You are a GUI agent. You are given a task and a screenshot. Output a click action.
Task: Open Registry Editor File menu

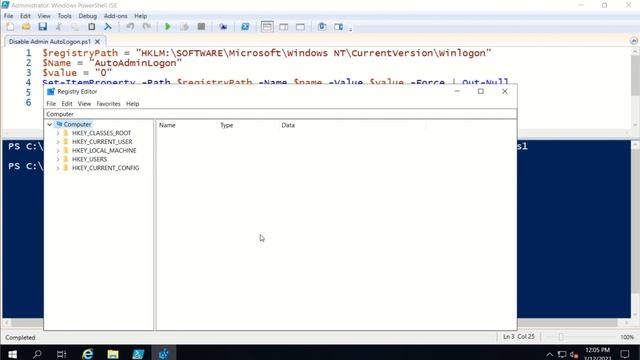click(x=51, y=104)
